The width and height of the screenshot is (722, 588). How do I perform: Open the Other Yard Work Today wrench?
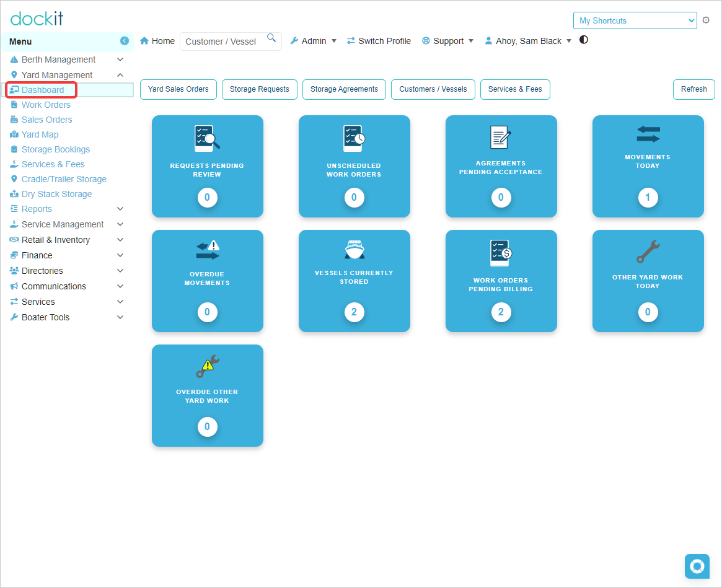click(x=648, y=252)
